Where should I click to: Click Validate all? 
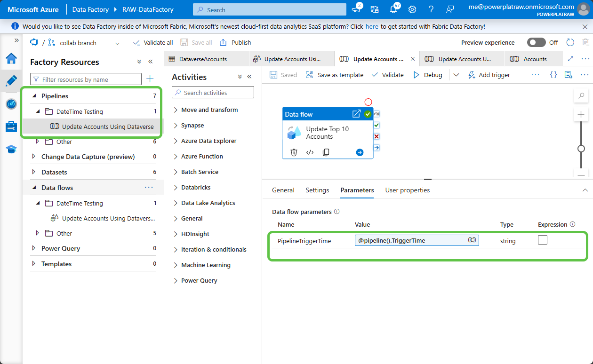pos(153,42)
